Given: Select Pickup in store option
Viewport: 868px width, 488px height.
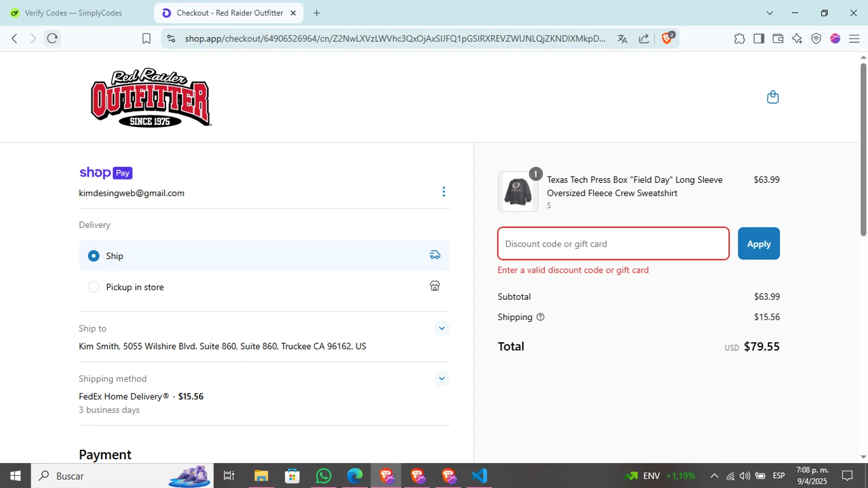Looking at the screenshot, I should [264, 287].
